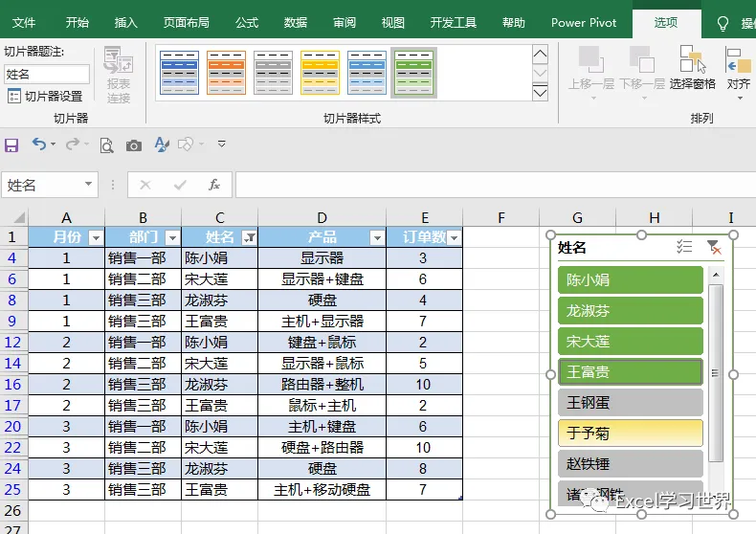Screen dimensions: 756x534
Task: Customize quick access toolbar arrow
Action: click(x=222, y=144)
